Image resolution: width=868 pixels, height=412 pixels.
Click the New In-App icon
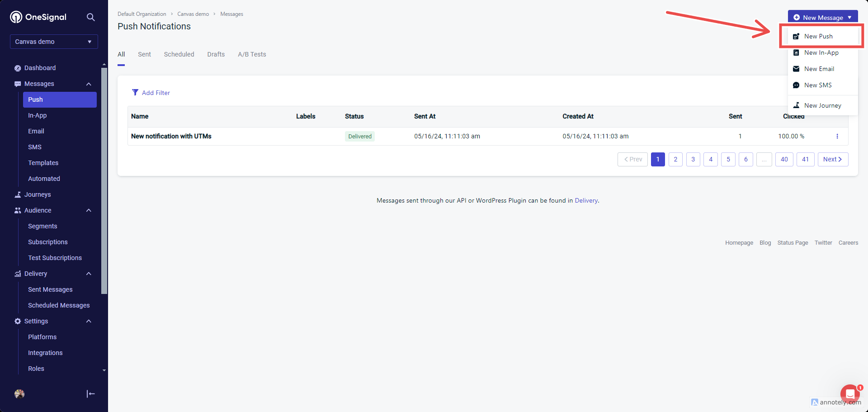796,52
